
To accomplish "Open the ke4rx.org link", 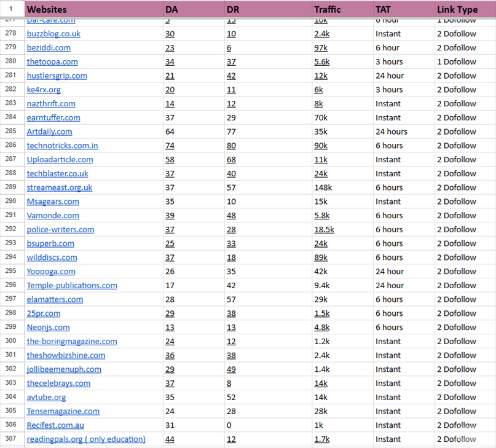I will 44,90.
